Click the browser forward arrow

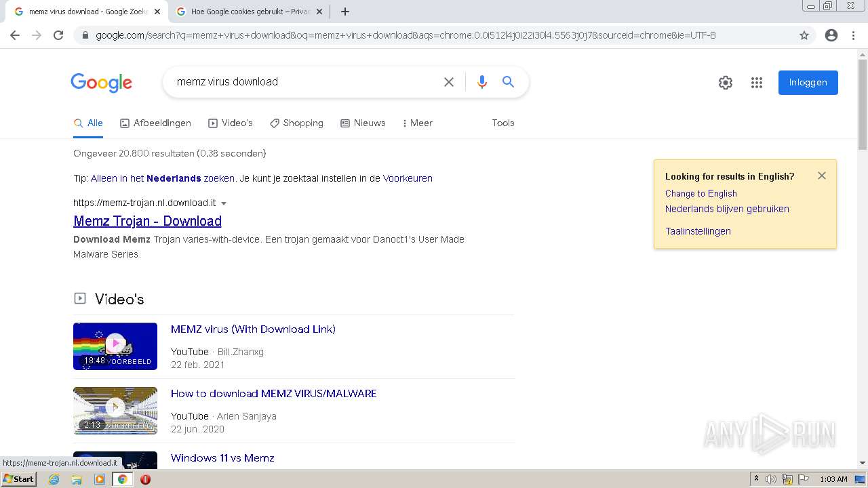pyautogui.click(x=37, y=35)
